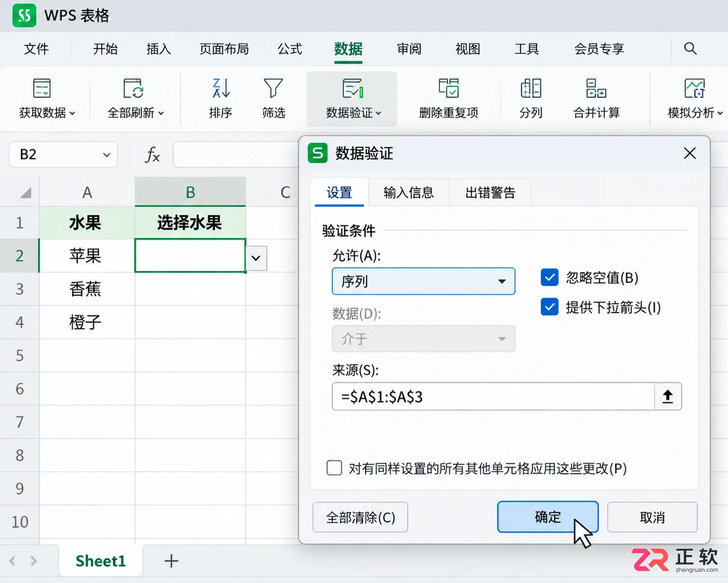Switch to the 出错警告 dialog tab
The image size is (728, 583).
[490, 193]
